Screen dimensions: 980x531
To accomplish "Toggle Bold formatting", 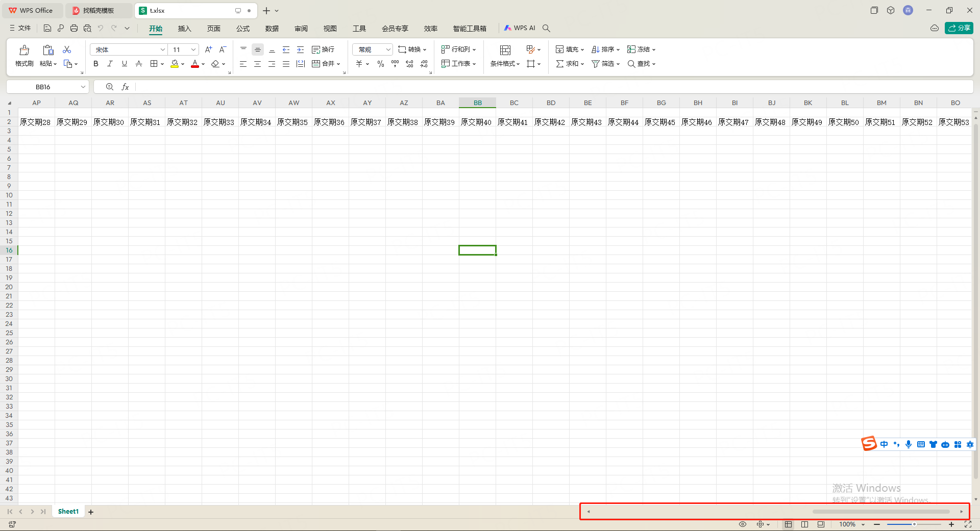I will [x=95, y=64].
